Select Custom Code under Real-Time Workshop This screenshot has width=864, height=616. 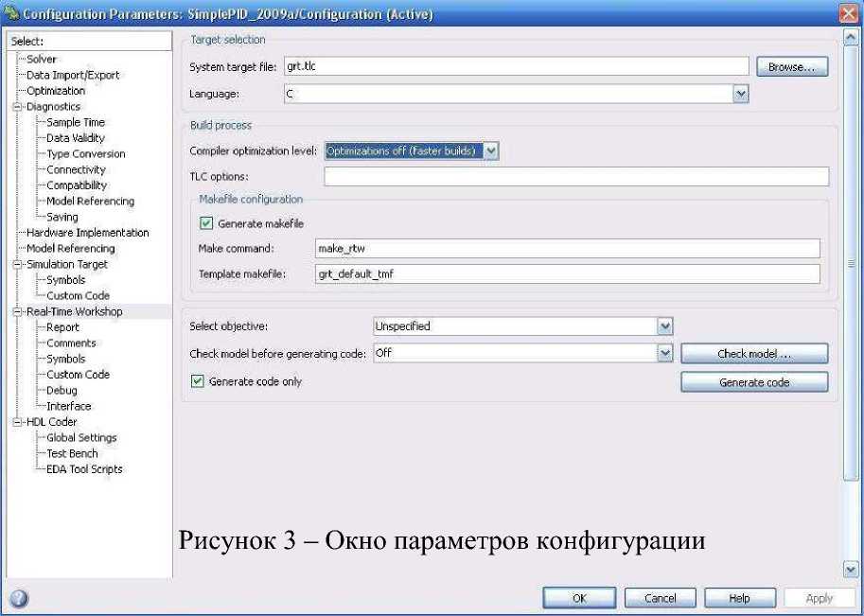click(x=78, y=374)
